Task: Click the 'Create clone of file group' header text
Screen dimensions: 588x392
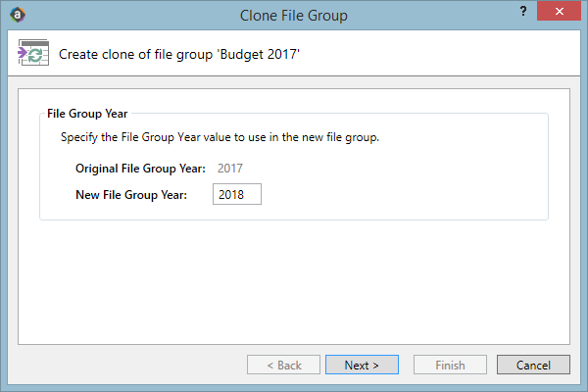Action: [x=179, y=55]
